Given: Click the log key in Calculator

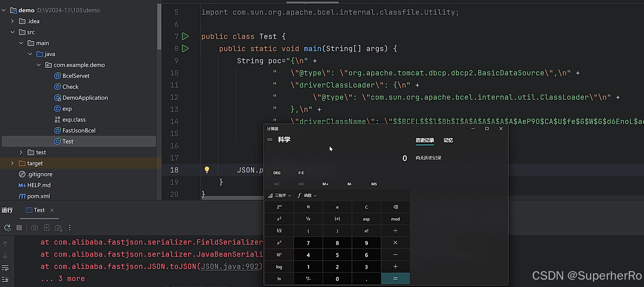Looking at the screenshot, I should (279, 267).
